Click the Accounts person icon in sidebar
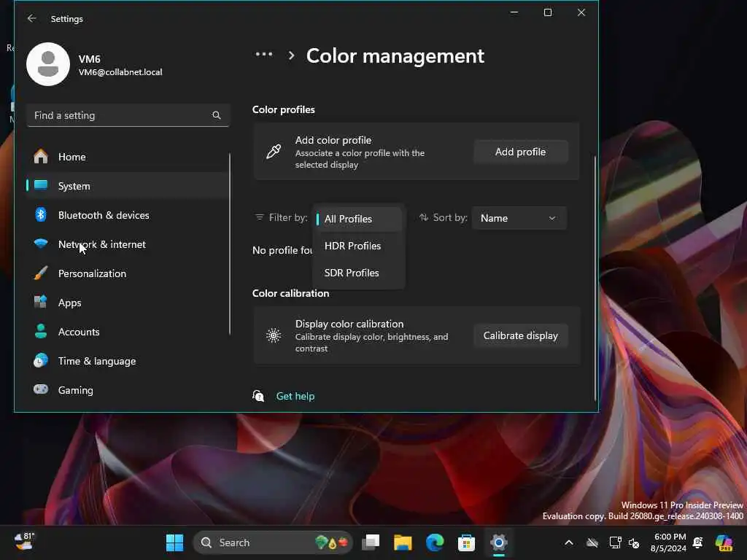Screen dimensions: 747x560 pos(41,331)
